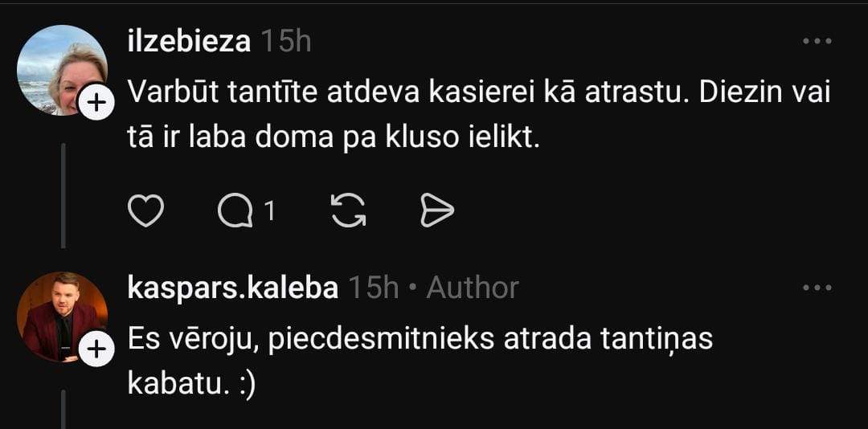The image size is (868, 429).
Task: Click the Author label on kaspars.kaleba's reply
Action: tap(473, 288)
